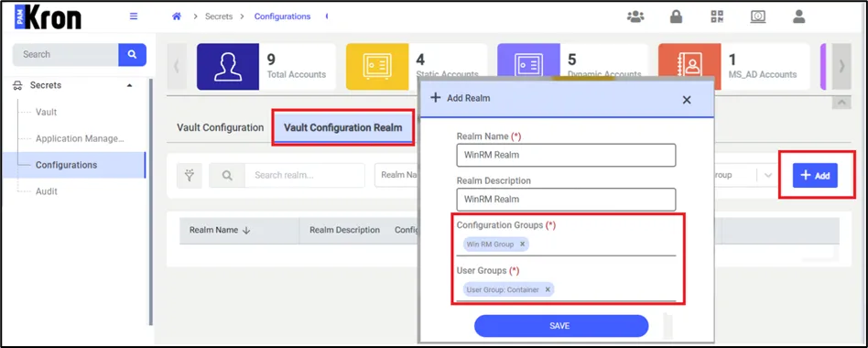Remove the Win RM Group chip
This screenshot has height=348, width=868.
pos(522,244)
